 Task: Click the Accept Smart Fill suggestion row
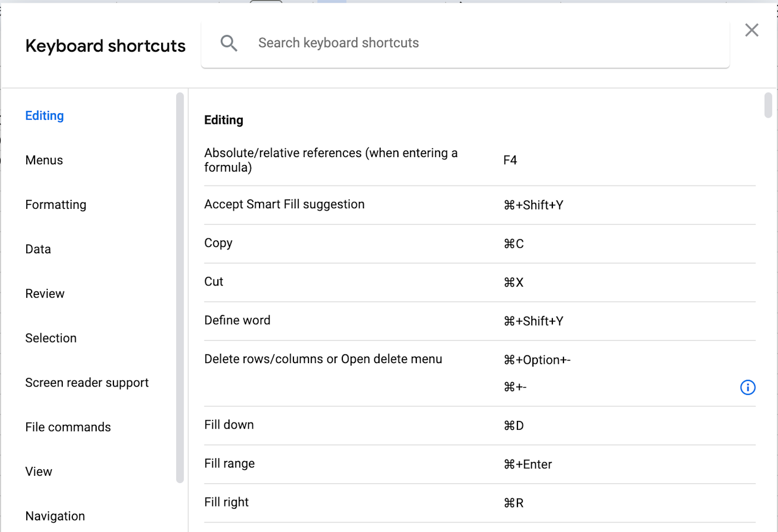click(x=480, y=204)
